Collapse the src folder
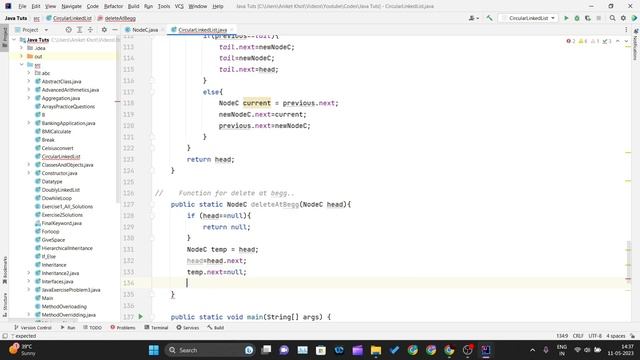This screenshot has width=640, height=360. tap(22, 65)
